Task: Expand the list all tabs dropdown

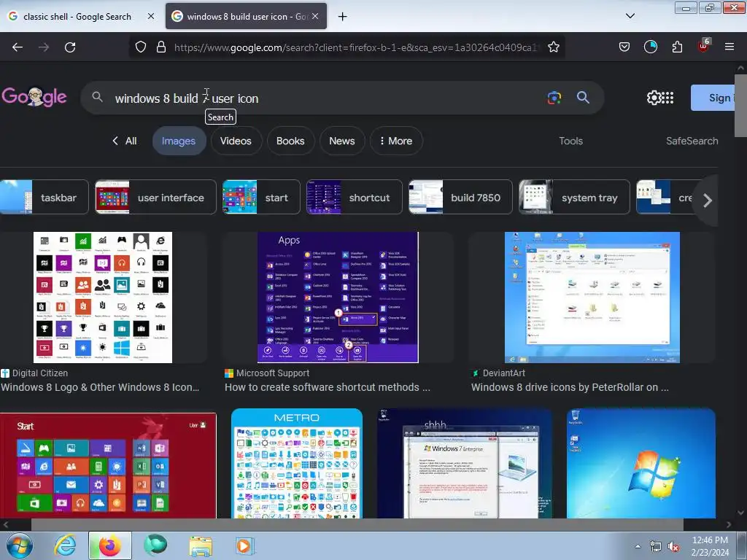Action: 630,16
